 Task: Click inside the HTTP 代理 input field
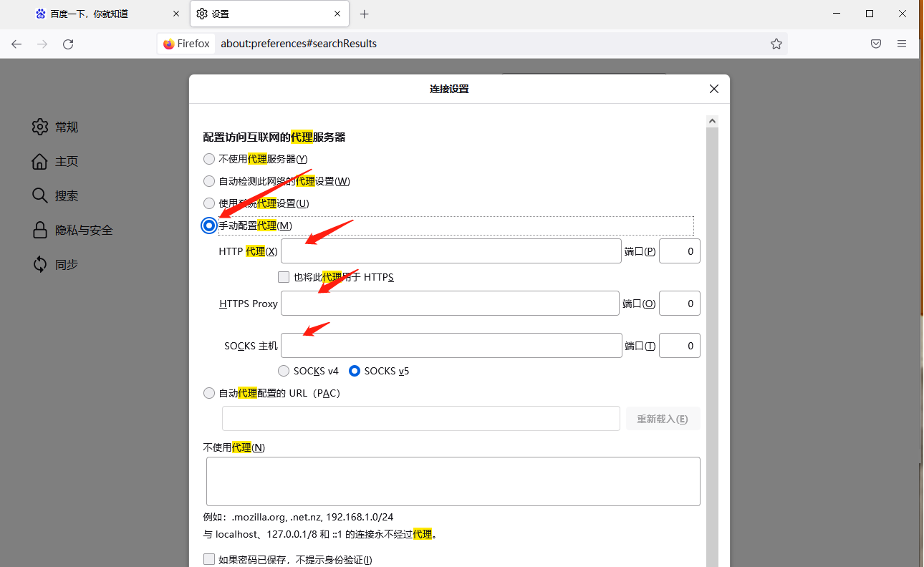click(450, 251)
